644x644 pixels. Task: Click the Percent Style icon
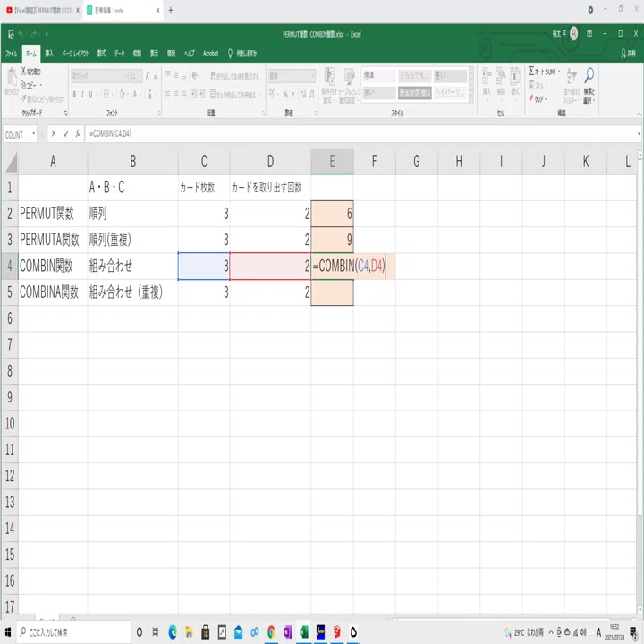285,94
